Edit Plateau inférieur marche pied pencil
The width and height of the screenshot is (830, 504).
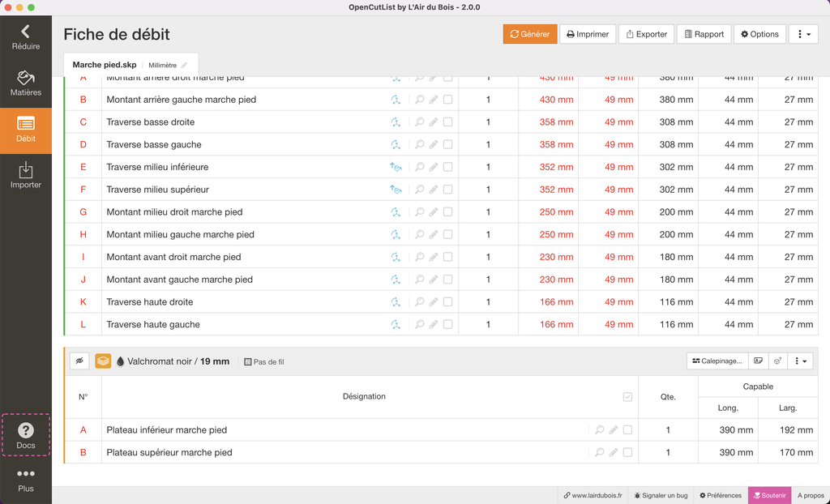click(614, 430)
